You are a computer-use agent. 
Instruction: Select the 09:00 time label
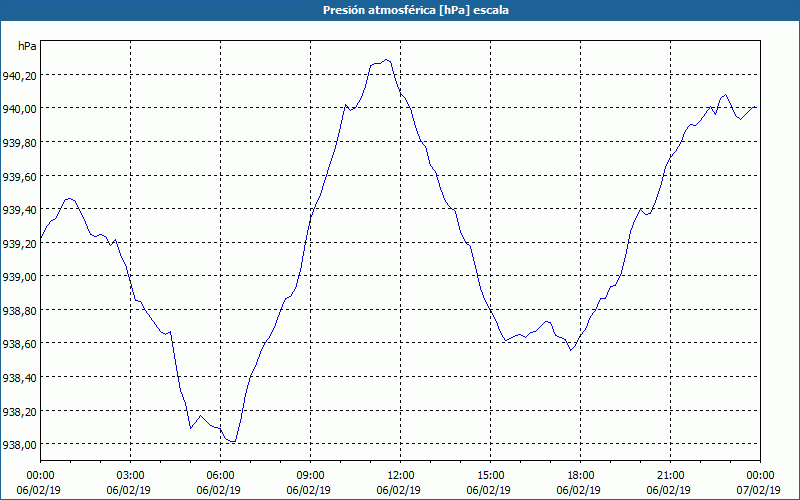point(310,476)
